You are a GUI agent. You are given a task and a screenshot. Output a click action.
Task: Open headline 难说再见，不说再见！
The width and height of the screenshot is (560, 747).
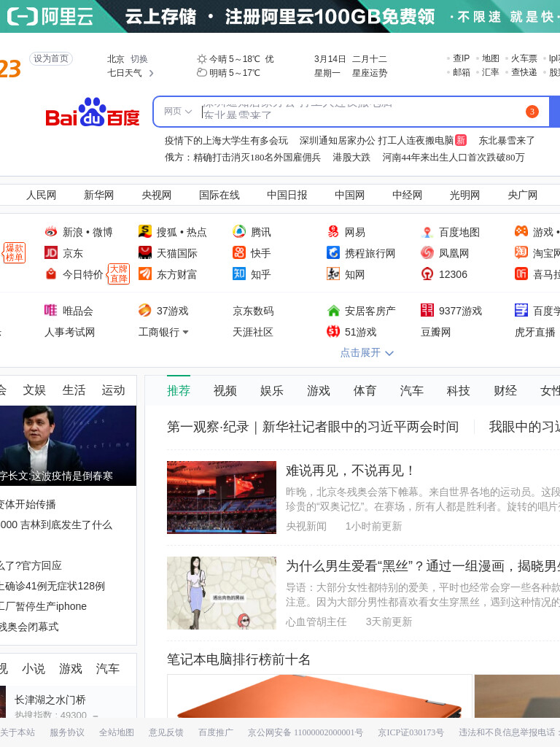[x=350, y=471]
